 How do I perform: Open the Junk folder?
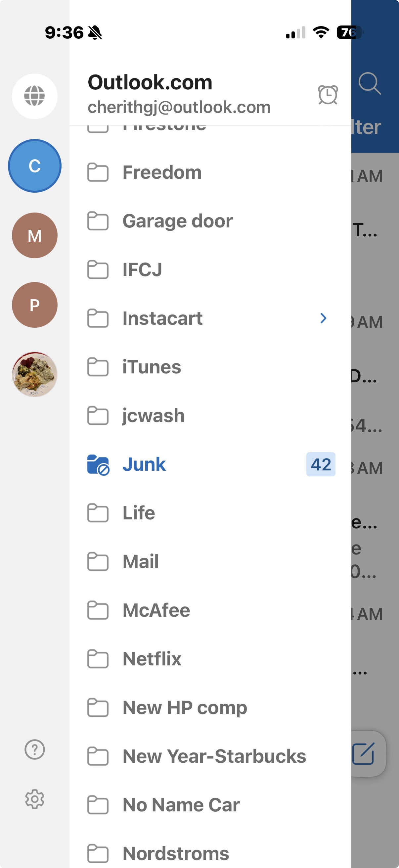coord(210,464)
